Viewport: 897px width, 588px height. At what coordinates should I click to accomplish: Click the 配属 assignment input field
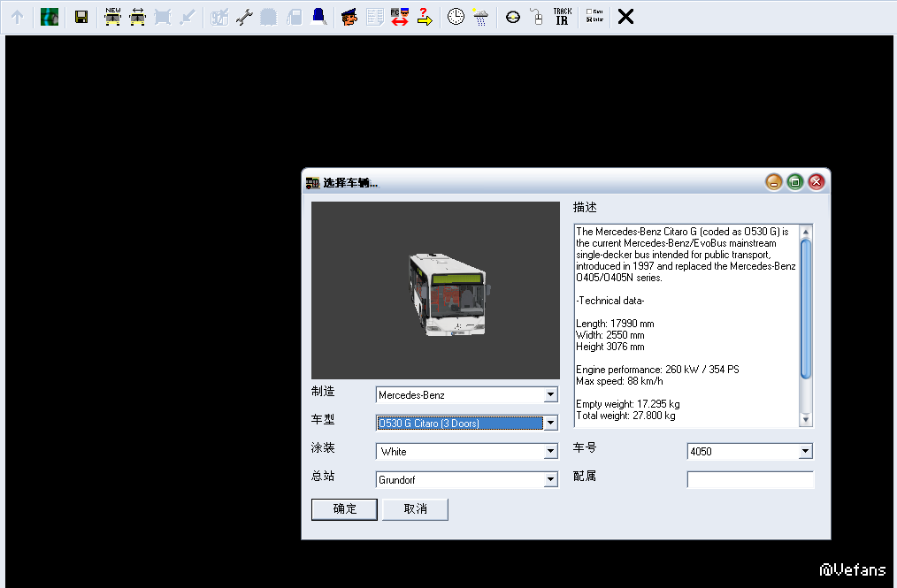[x=749, y=479]
